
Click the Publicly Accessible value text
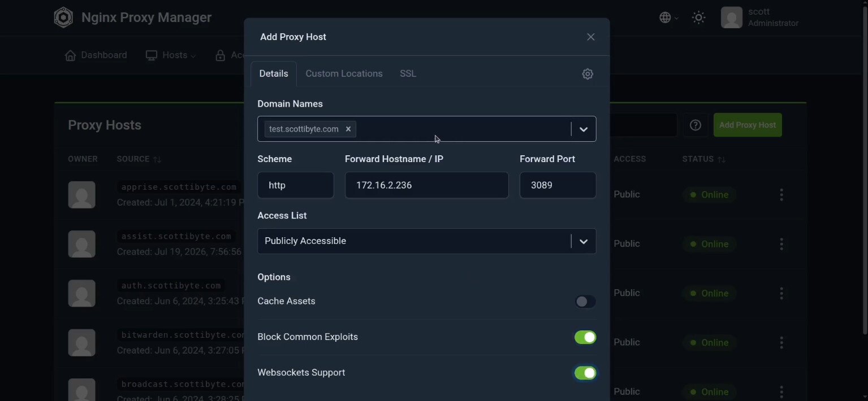(x=305, y=241)
